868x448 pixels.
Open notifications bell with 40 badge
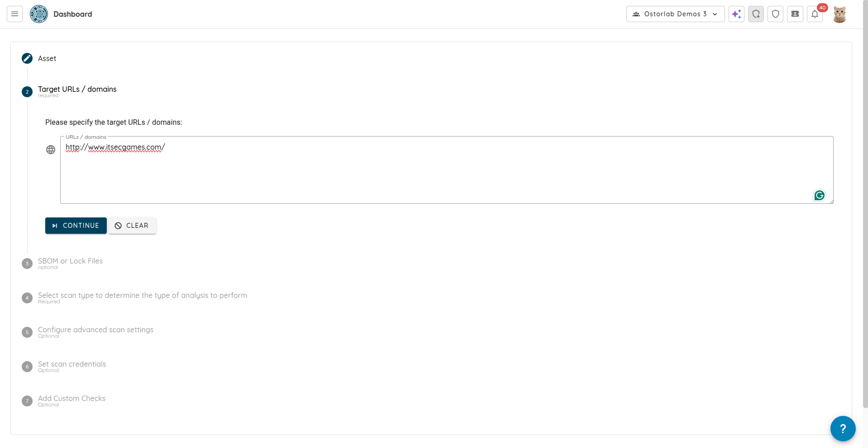(x=815, y=14)
